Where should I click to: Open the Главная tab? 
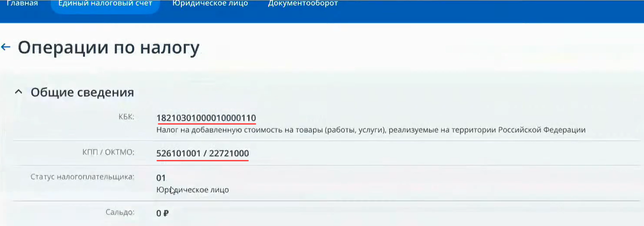click(x=22, y=3)
